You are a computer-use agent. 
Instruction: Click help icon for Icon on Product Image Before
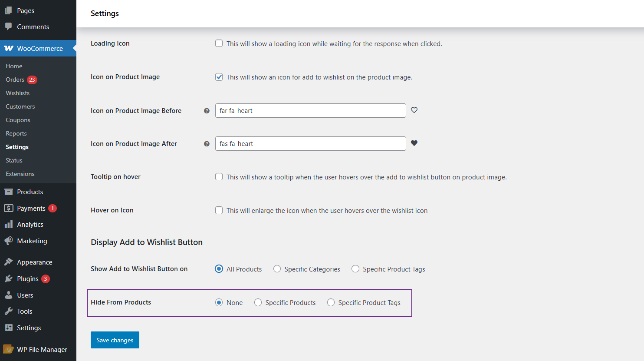coord(207,111)
